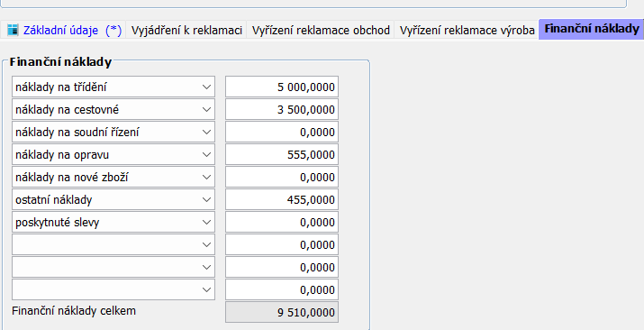Click the amount field beside poskytnuté slevy
Screen dimensions: 644x330
pos(282,223)
